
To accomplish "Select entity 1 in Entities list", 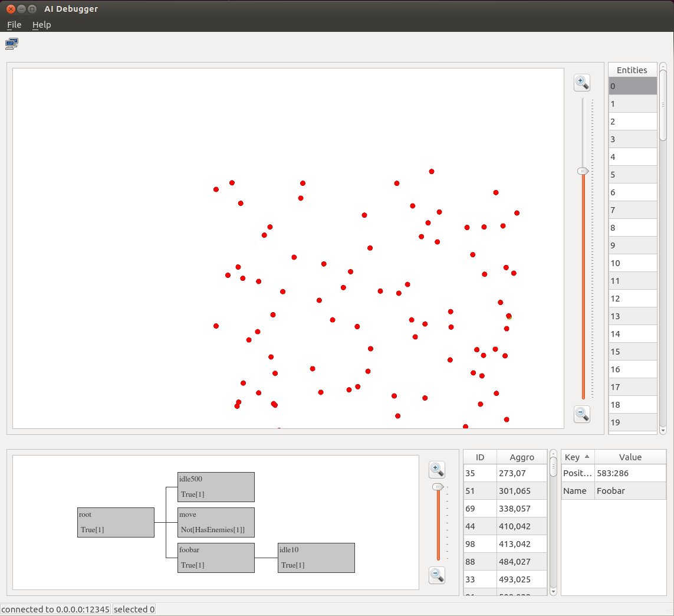I will click(x=632, y=104).
